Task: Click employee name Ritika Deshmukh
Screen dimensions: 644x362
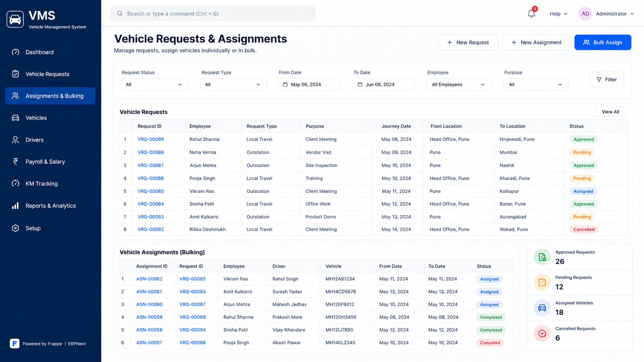Action: 207,229
